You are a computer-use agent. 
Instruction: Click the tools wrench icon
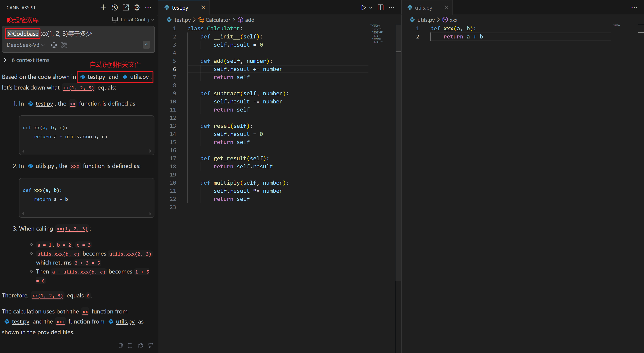tap(65, 45)
